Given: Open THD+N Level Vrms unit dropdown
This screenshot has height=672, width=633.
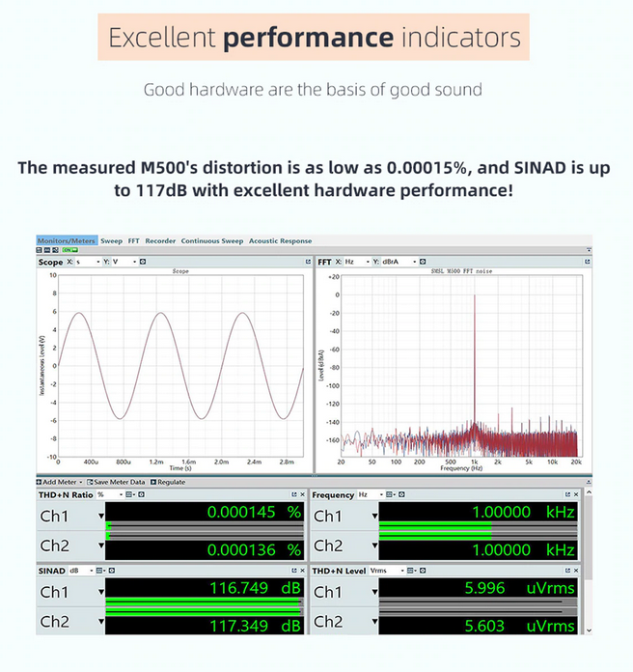Looking at the screenshot, I should 387,571.
